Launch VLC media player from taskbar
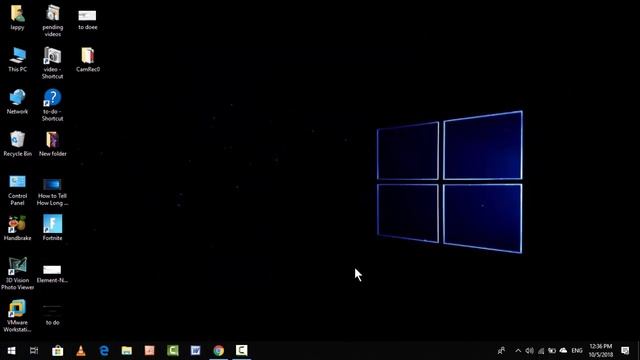 pos(81,351)
